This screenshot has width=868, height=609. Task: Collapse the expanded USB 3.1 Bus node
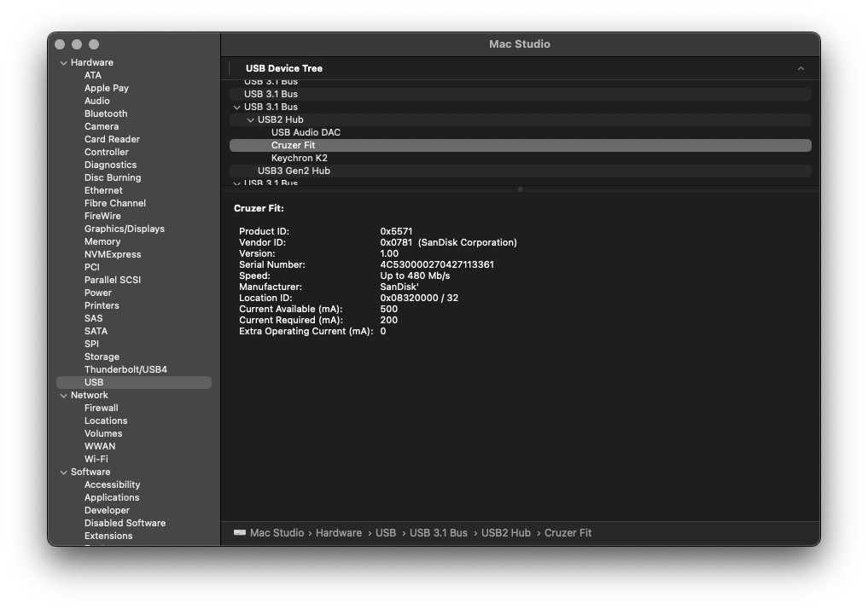click(x=237, y=107)
